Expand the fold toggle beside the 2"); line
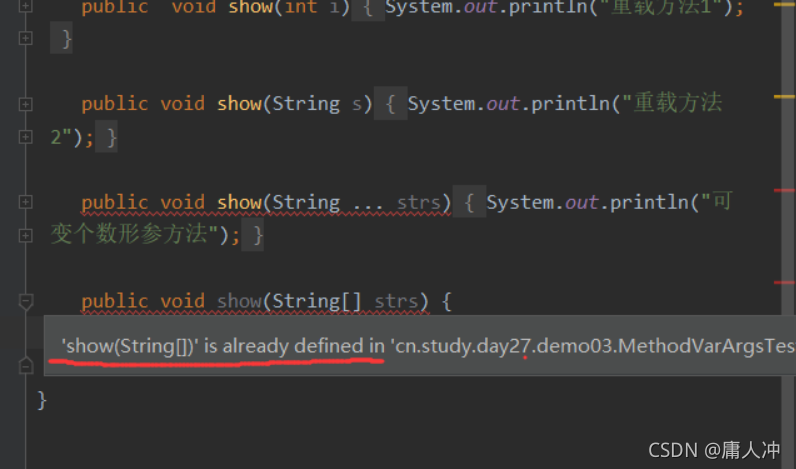 coord(25,137)
